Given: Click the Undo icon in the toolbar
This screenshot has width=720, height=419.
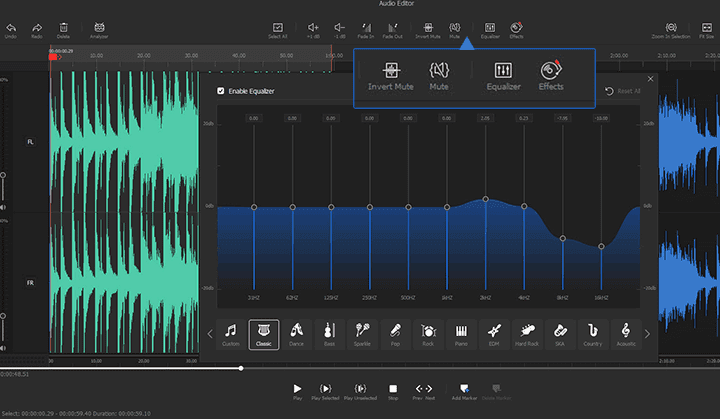Looking at the screenshot, I should click(11, 26).
